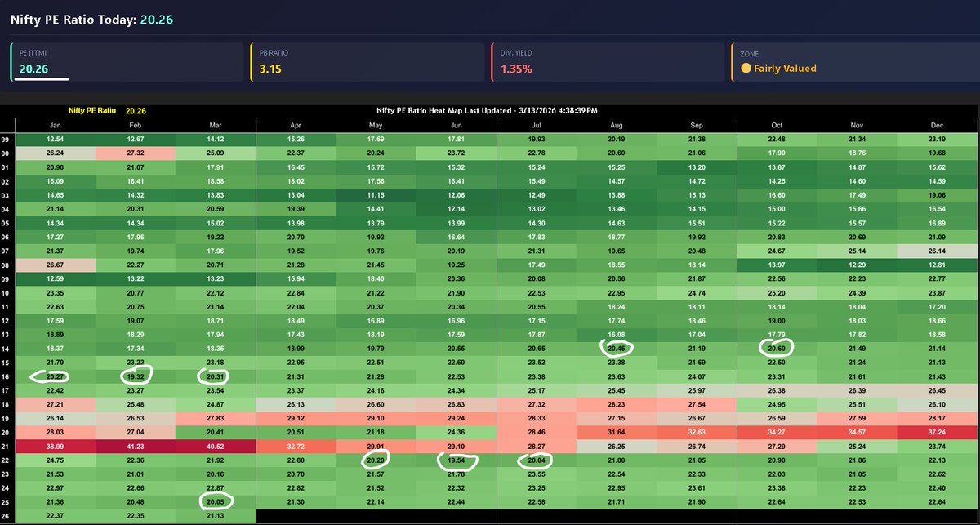Click the 20.27 cell in Jan row 16
The width and height of the screenshot is (980, 525).
pyautogui.click(x=56, y=376)
